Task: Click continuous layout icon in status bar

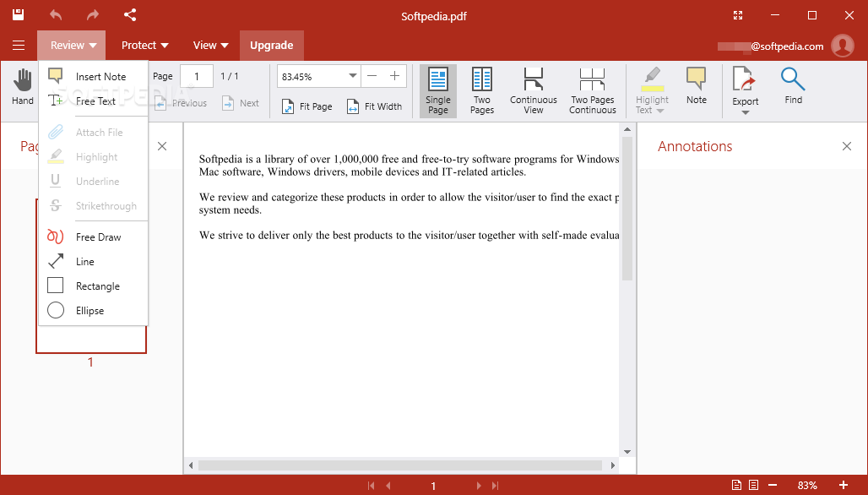Action: 753,485
